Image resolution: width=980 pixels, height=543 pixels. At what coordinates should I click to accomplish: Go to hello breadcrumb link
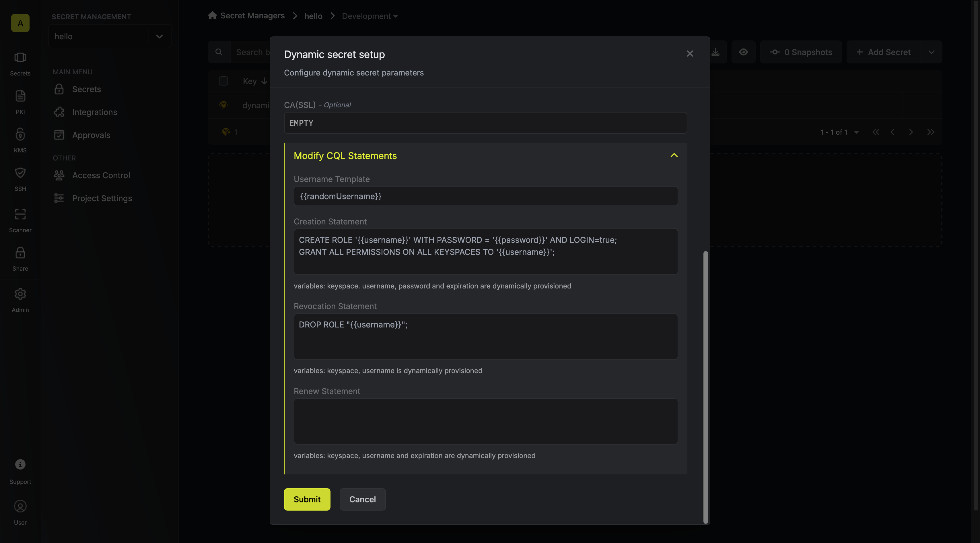tap(313, 16)
